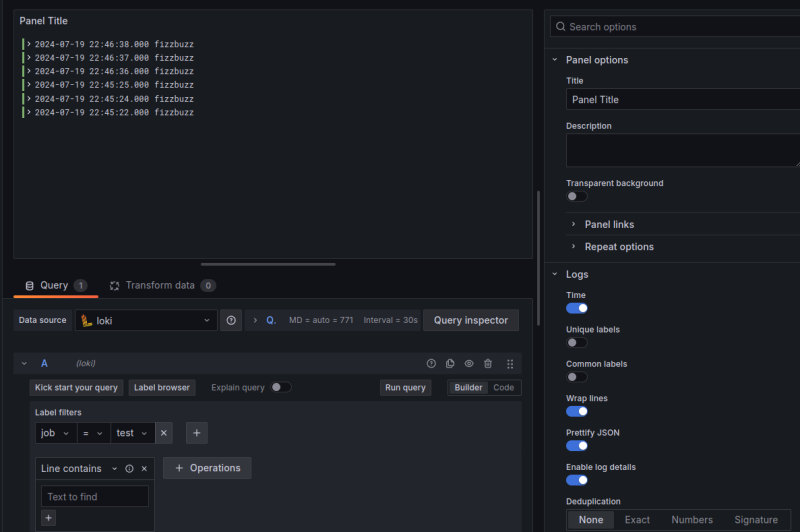The width and height of the screenshot is (800, 532).
Task: Turn off the Wrap lines toggle
Action: tap(577, 411)
